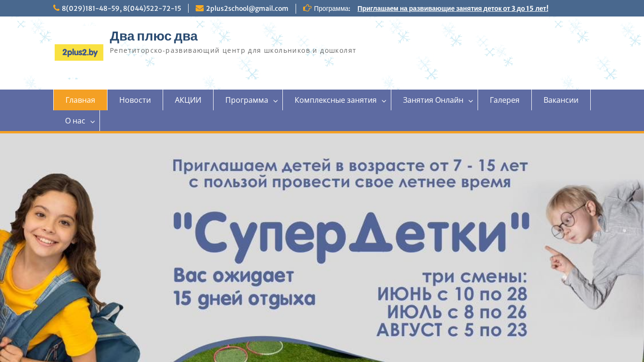Click the yellow 2plus2.by logo
Viewport: 644px width, 362px height.
pyautogui.click(x=79, y=52)
